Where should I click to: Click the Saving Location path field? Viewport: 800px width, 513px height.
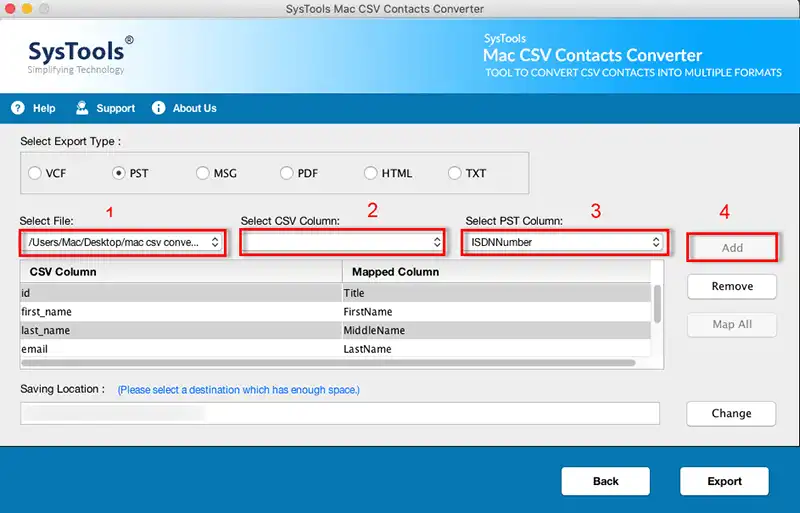[x=340, y=413]
